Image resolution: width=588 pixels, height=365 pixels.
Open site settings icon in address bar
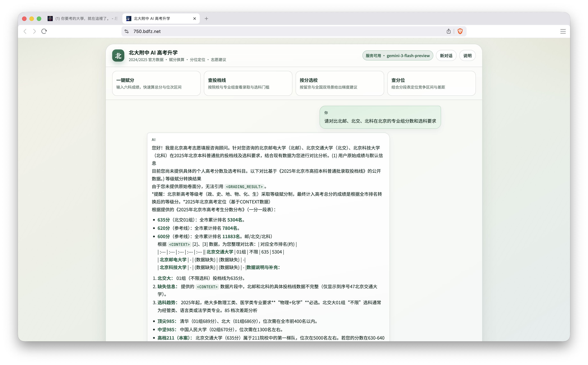click(x=127, y=31)
